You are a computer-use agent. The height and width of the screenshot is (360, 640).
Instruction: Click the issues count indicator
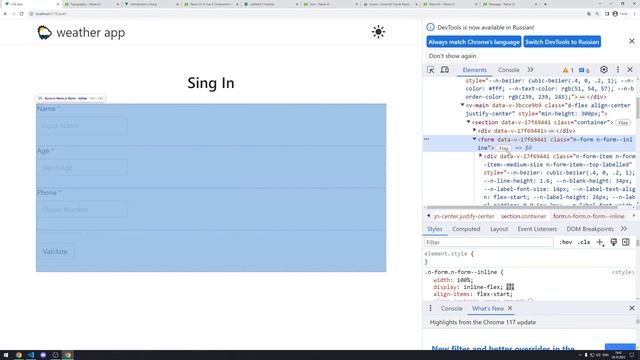pyautogui.click(x=584, y=70)
